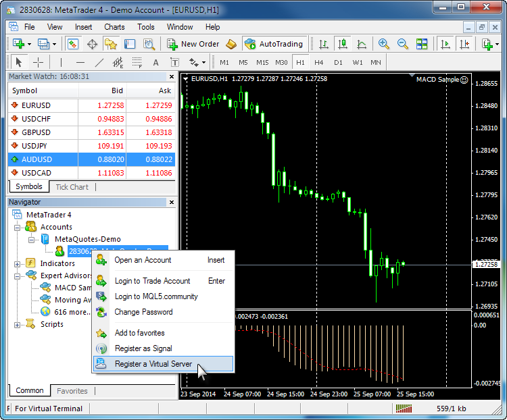Toggle the Chart Shift icon
This screenshot has height=420, width=507.
[x=464, y=44]
